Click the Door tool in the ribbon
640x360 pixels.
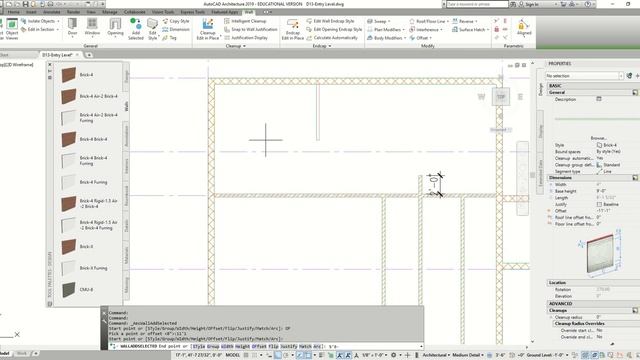(x=72, y=27)
